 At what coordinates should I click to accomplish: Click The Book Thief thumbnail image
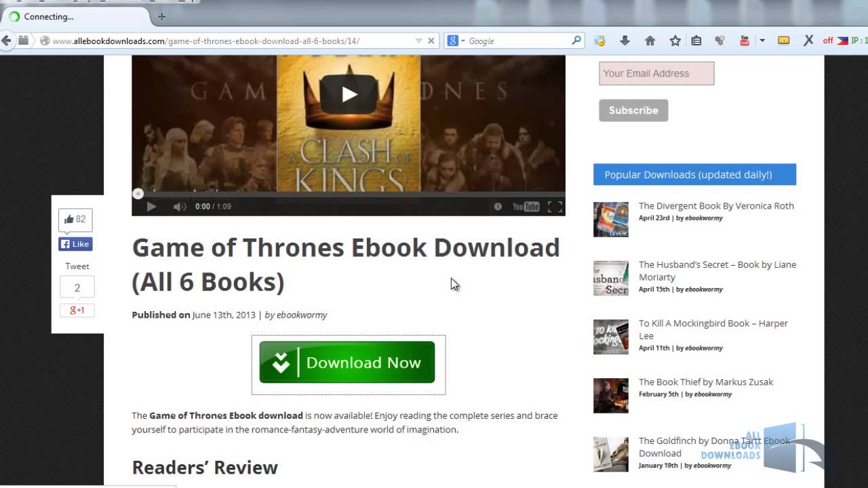pos(611,396)
